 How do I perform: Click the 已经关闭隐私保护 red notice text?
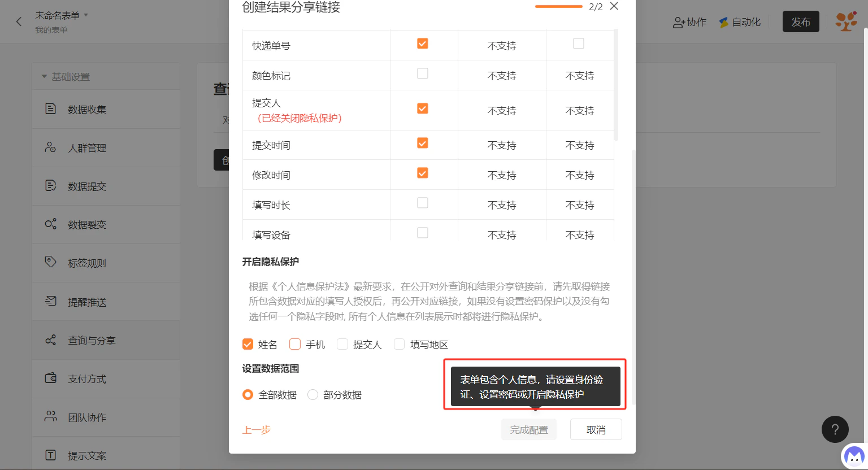[x=300, y=118]
